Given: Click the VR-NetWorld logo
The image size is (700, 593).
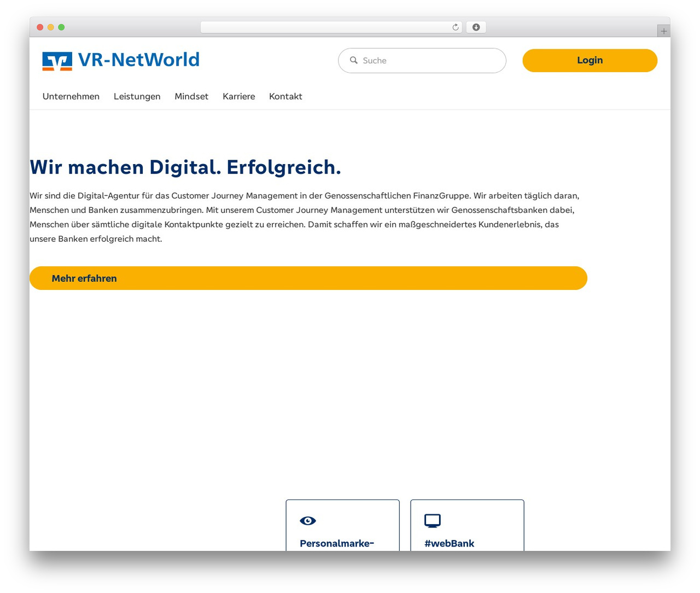Looking at the screenshot, I should (x=121, y=60).
